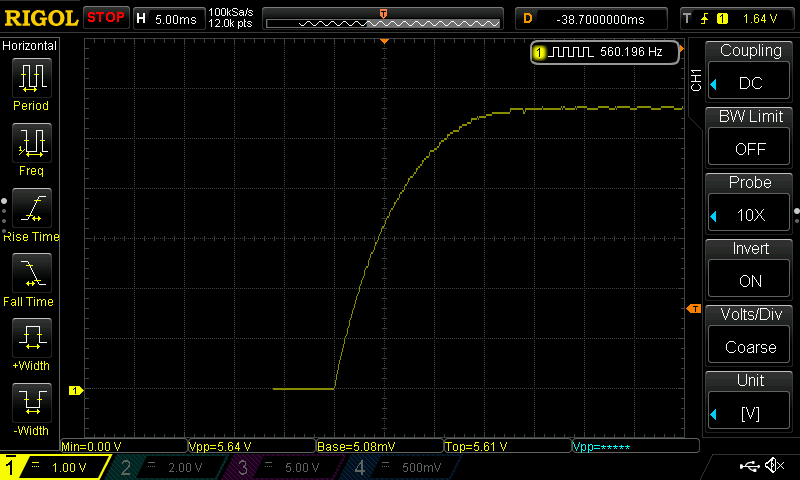The width and height of the screenshot is (800, 480).
Task: Choose the Fall Time measurement icon
Action: tap(31, 273)
